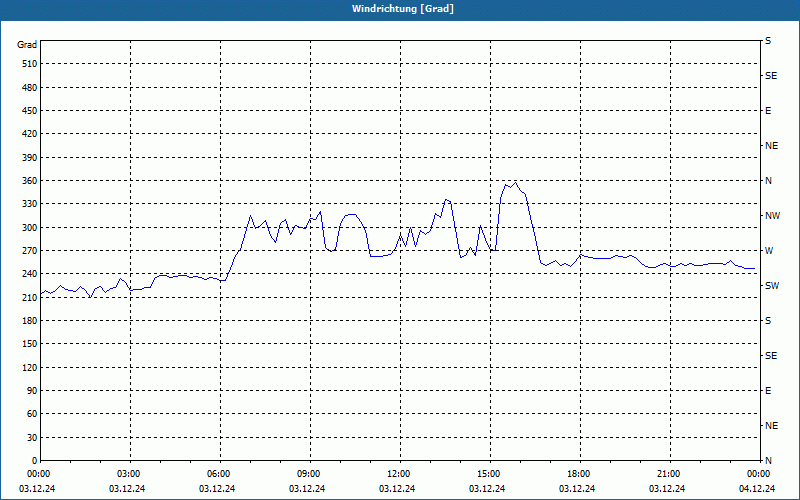This screenshot has width=800, height=500.
Task: Click the 00:00 label above 04.12.24
Action: pos(759,474)
